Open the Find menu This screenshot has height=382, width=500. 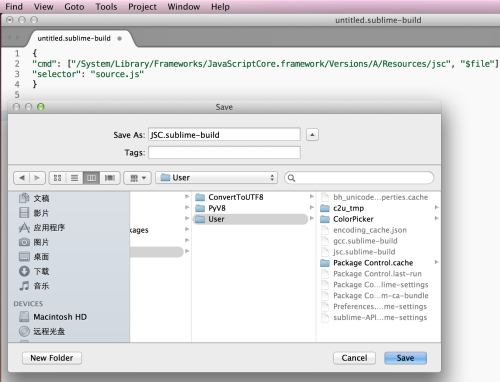[14, 7]
